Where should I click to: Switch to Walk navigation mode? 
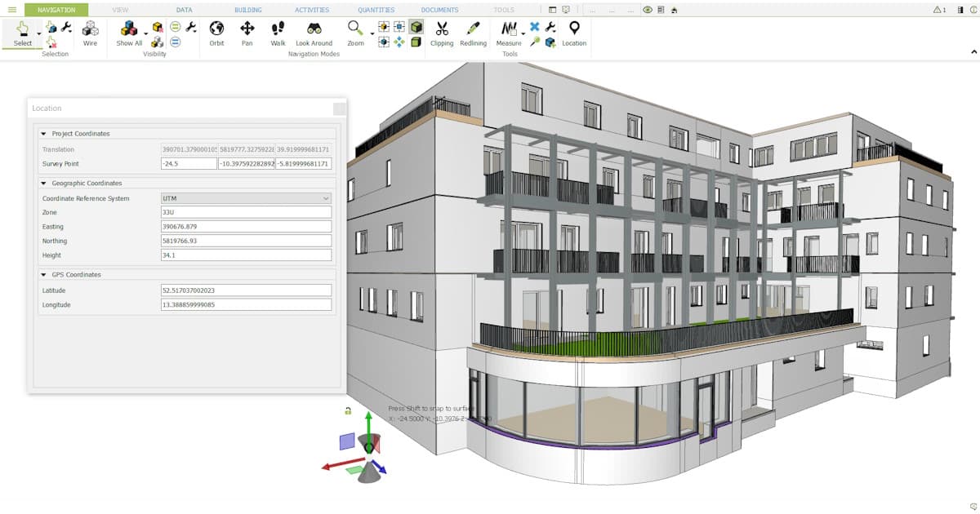[x=278, y=33]
